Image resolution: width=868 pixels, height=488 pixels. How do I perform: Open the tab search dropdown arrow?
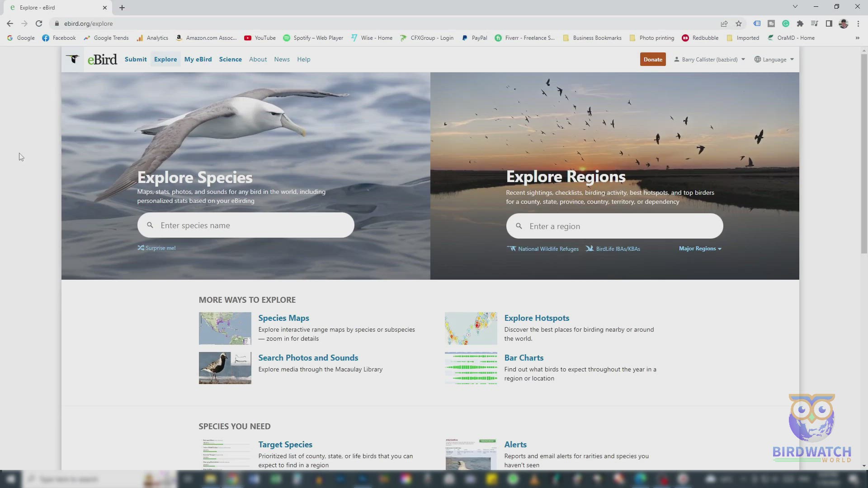pyautogui.click(x=795, y=6)
